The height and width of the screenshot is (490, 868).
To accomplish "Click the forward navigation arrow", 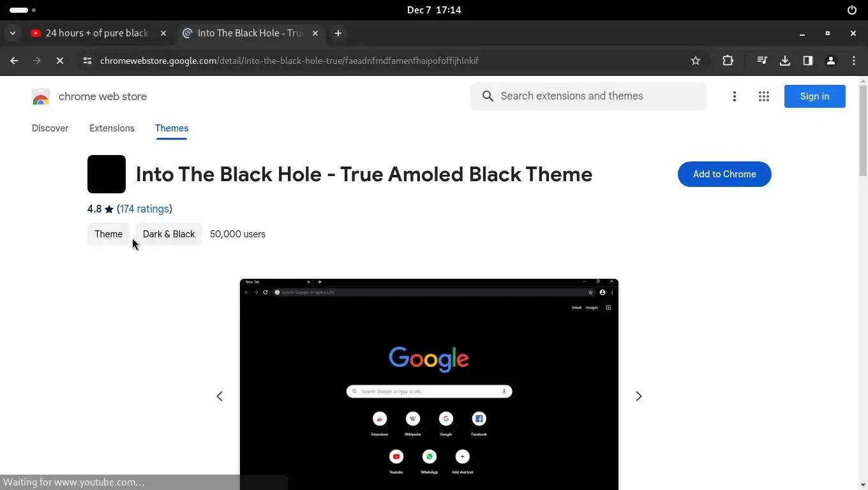I will [37, 61].
